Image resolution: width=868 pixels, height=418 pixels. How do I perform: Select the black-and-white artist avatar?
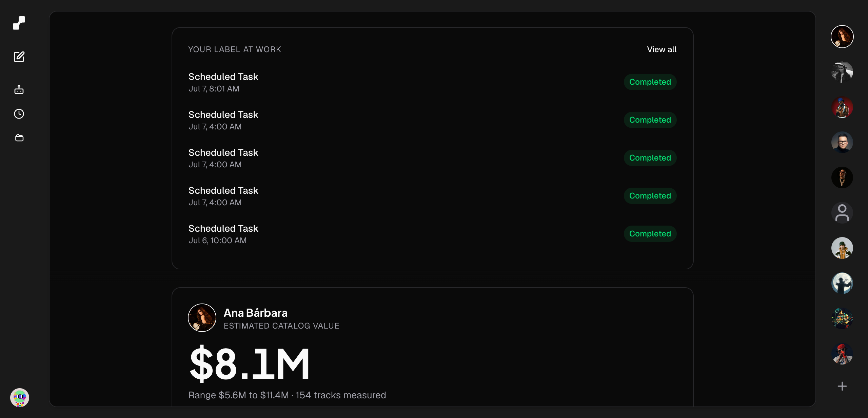click(x=842, y=72)
